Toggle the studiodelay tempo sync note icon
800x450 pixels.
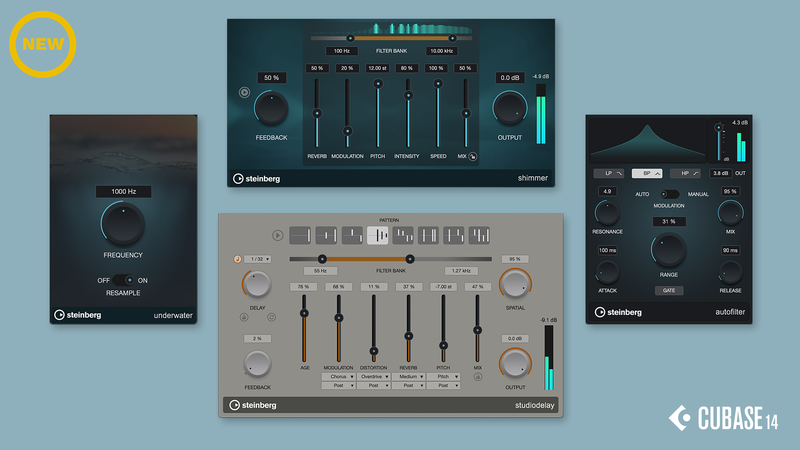click(237, 259)
